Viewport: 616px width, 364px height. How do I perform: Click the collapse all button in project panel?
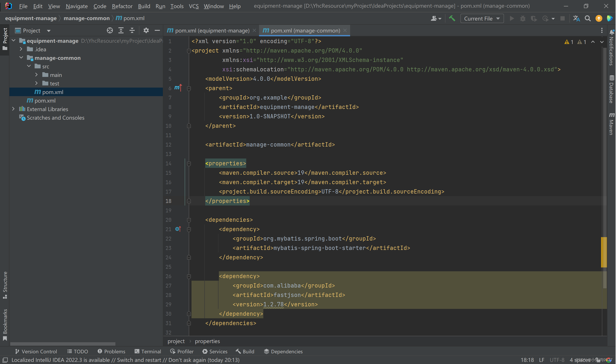pos(133,30)
